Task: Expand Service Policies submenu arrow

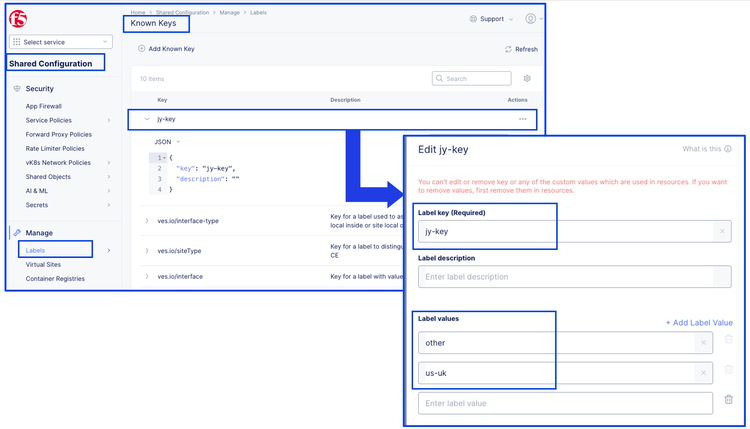Action: [x=109, y=121]
